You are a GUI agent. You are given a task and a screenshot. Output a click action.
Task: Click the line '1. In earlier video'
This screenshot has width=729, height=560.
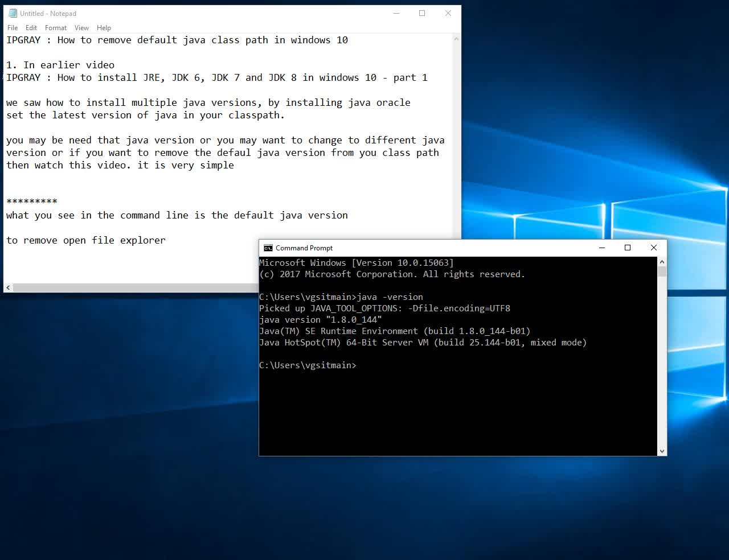[60, 65]
